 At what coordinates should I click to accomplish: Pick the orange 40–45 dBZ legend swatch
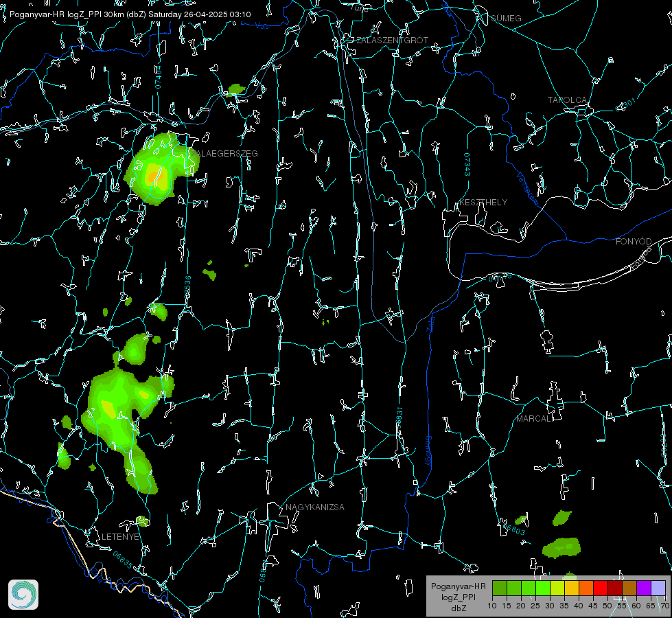tap(586, 588)
